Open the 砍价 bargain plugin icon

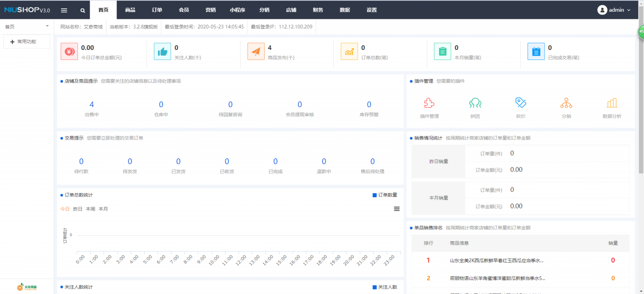pos(520,103)
